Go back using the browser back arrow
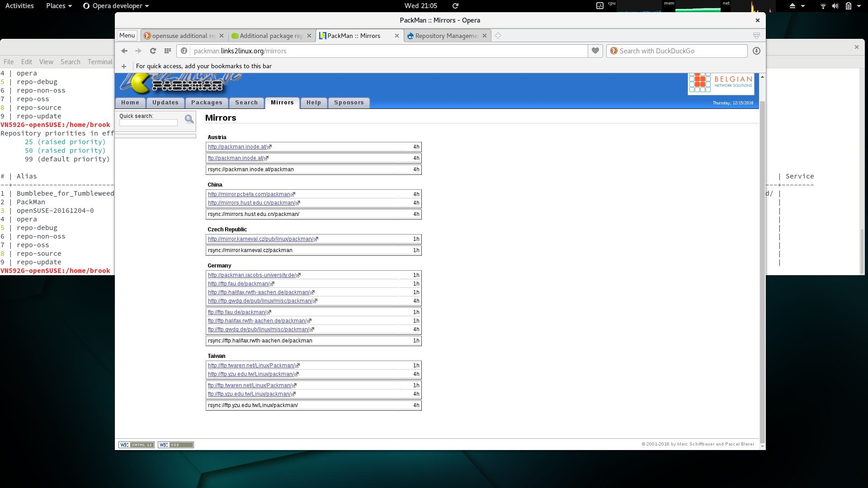Viewport: 868px width, 488px height. pos(124,51)
